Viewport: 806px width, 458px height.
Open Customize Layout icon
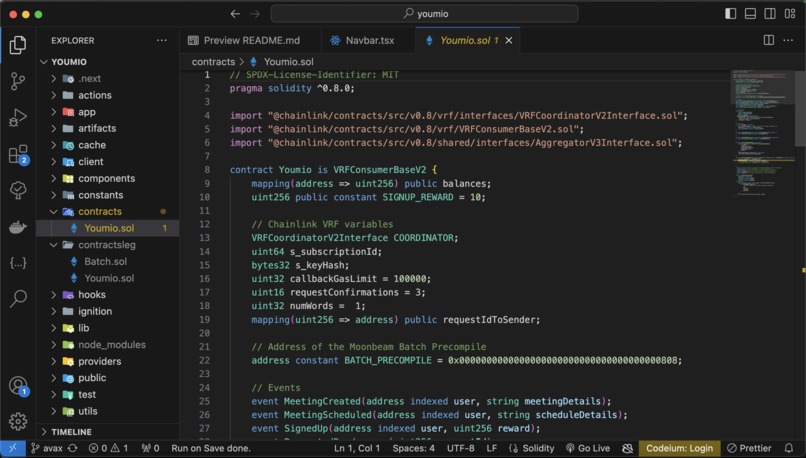click(790, 14)
